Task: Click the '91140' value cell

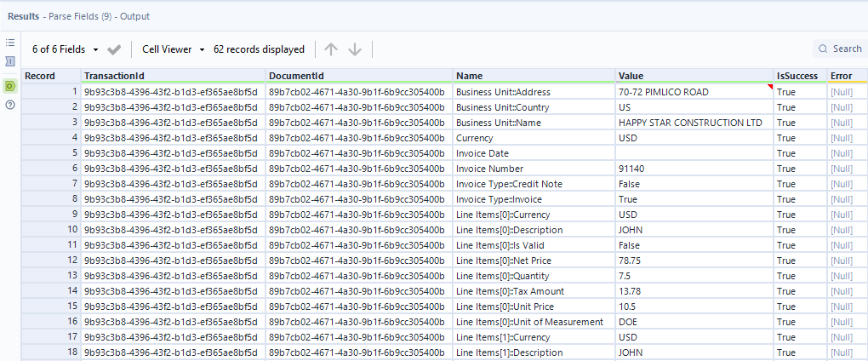Action: click(694, 169)
